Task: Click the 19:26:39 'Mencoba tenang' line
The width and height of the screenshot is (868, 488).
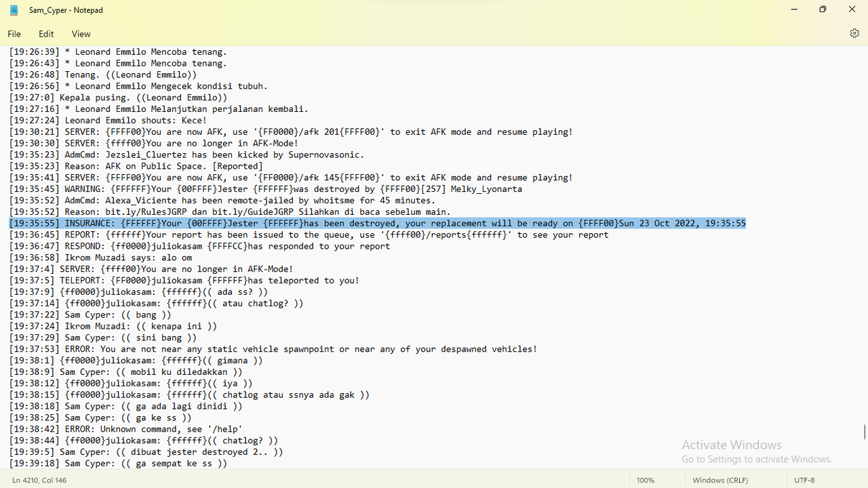Action: click(x=119, y=52)
